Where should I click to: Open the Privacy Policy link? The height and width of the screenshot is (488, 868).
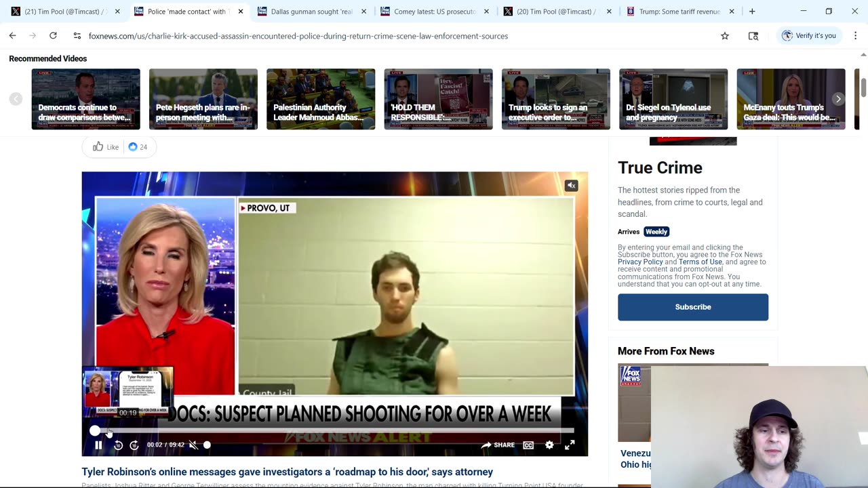point(640,262)
